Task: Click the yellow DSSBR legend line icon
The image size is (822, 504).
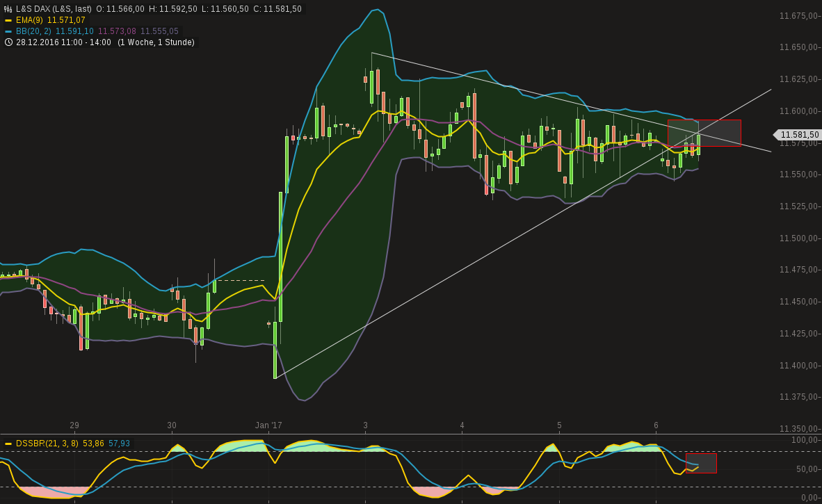Action: click(x=8, y=444)
